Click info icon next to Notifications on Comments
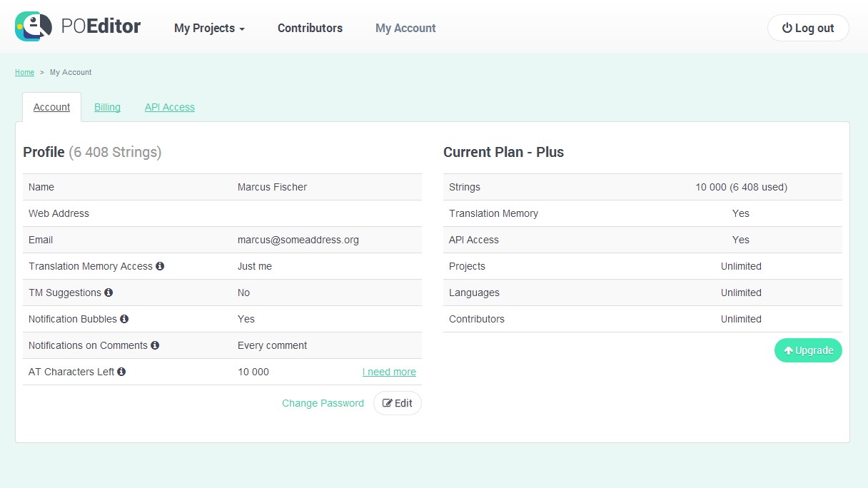The width and height of the screenshot is (868, 488). coord(155,345)
